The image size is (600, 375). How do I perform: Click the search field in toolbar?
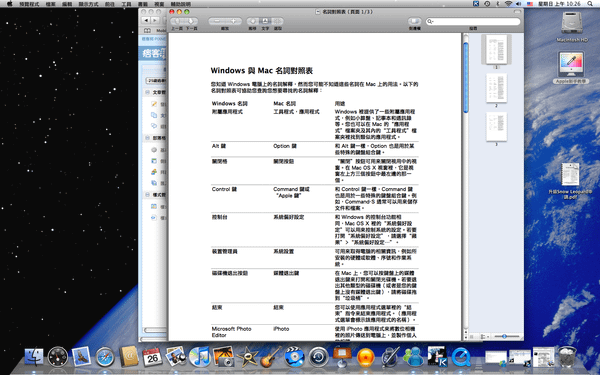473,22
